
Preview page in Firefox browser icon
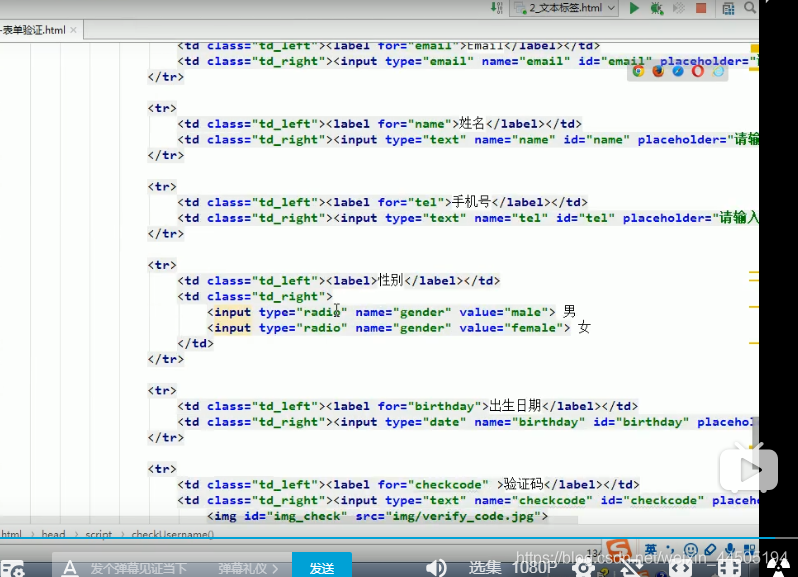(x=658, y=71)
